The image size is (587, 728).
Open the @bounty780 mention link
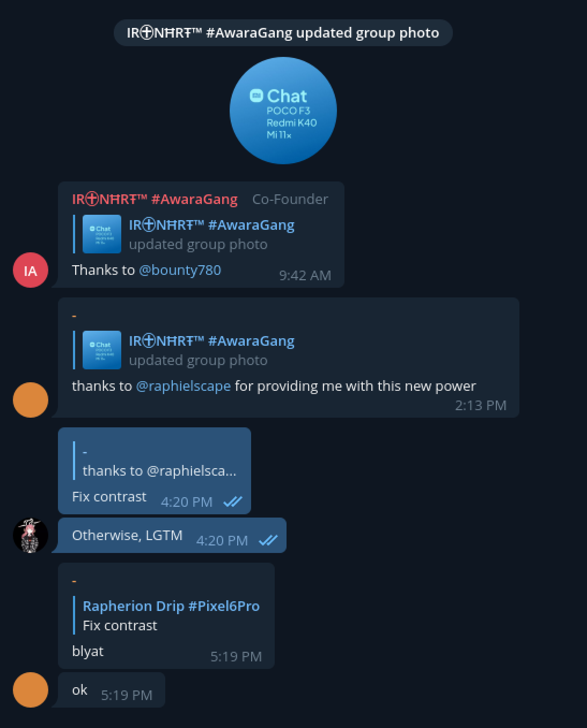pos(180,270)
